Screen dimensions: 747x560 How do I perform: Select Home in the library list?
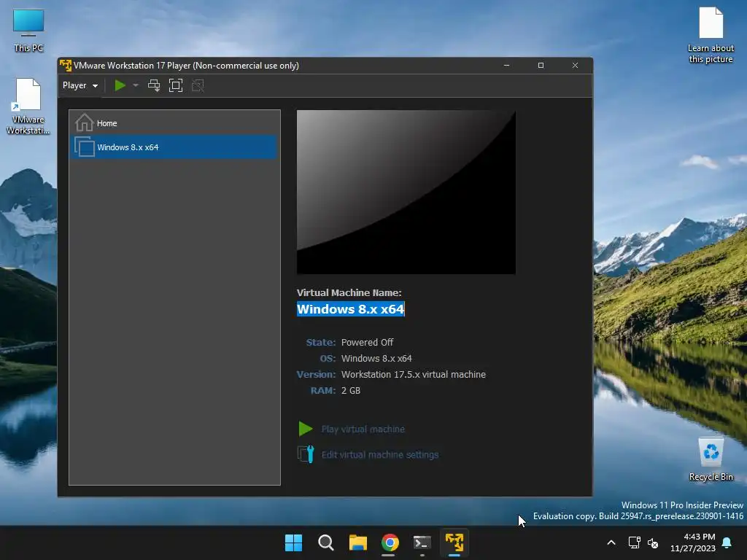click(x=174, y=123)
